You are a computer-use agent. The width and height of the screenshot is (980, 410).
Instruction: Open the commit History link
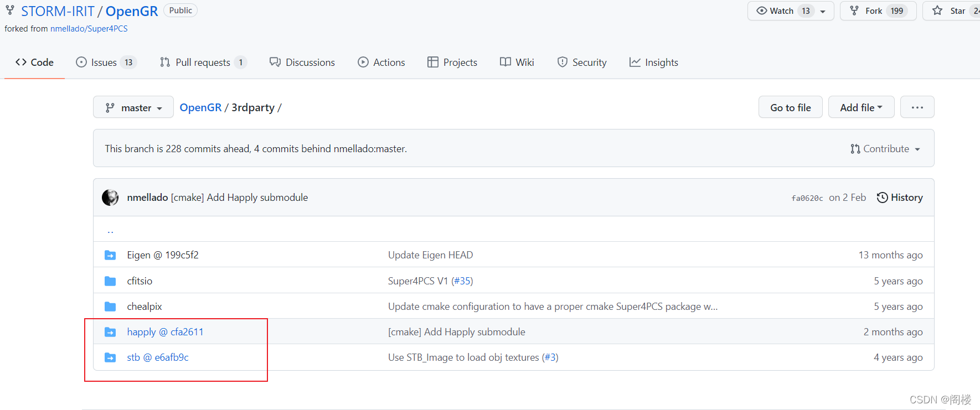click(900, 198)
